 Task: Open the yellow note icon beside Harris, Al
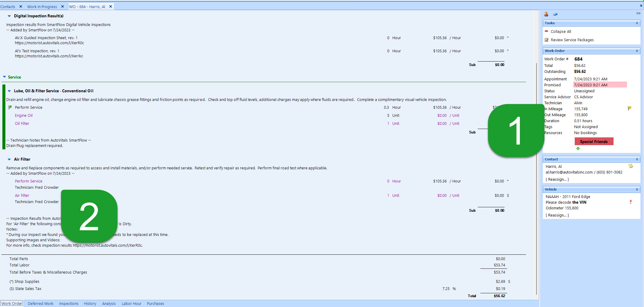tap(631, 166)
